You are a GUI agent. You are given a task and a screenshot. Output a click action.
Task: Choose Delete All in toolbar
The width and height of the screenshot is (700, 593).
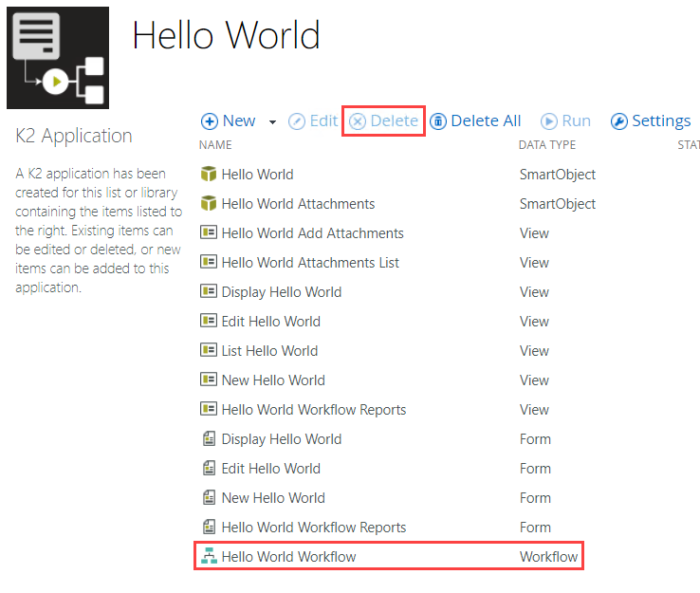[x=475, y=121]
